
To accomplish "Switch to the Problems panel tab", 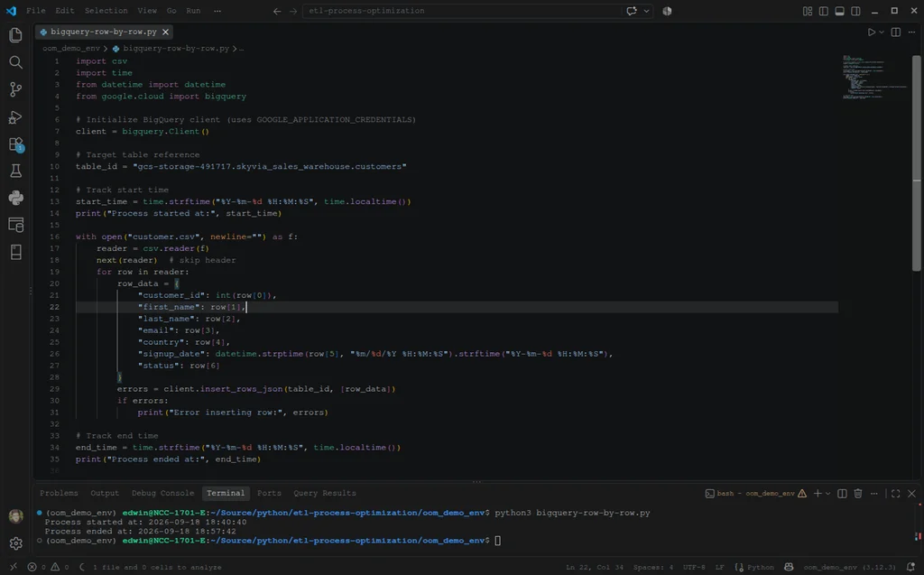I will (59, 493).
